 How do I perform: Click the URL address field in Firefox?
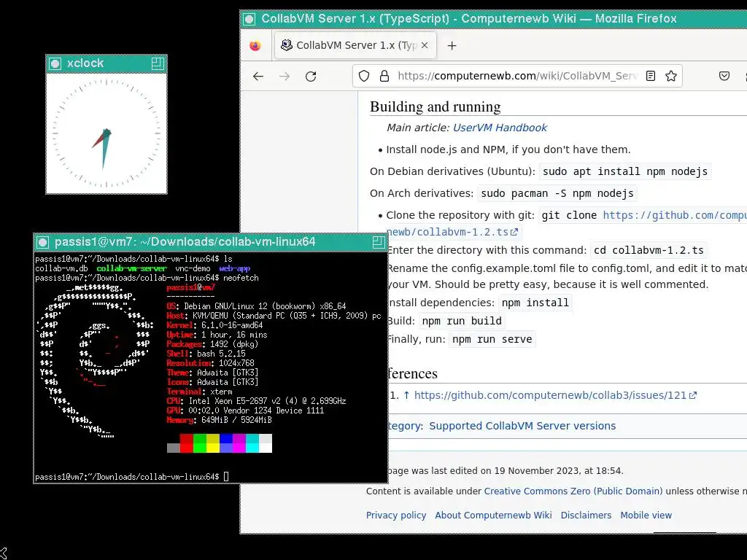coord(517,76)
